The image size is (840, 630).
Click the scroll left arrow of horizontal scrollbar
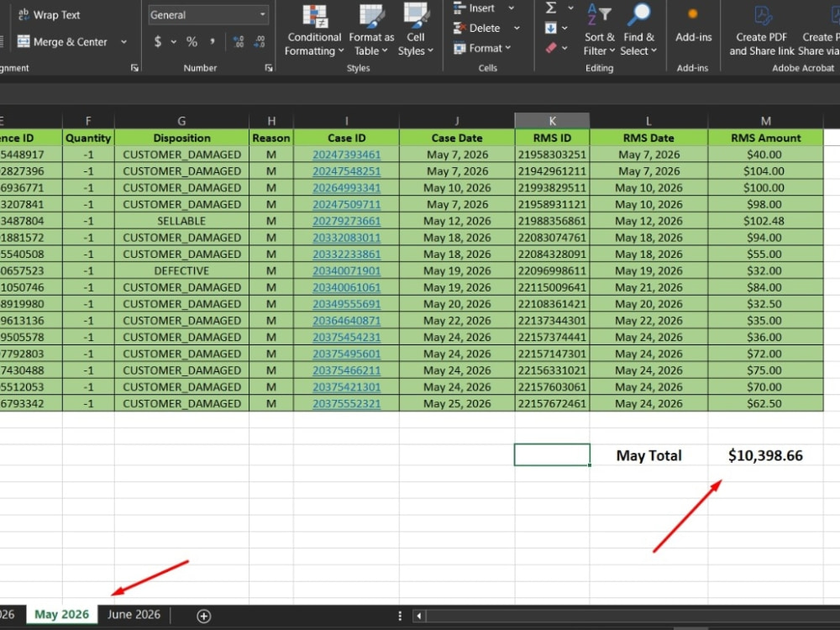[x=419, y=616]
